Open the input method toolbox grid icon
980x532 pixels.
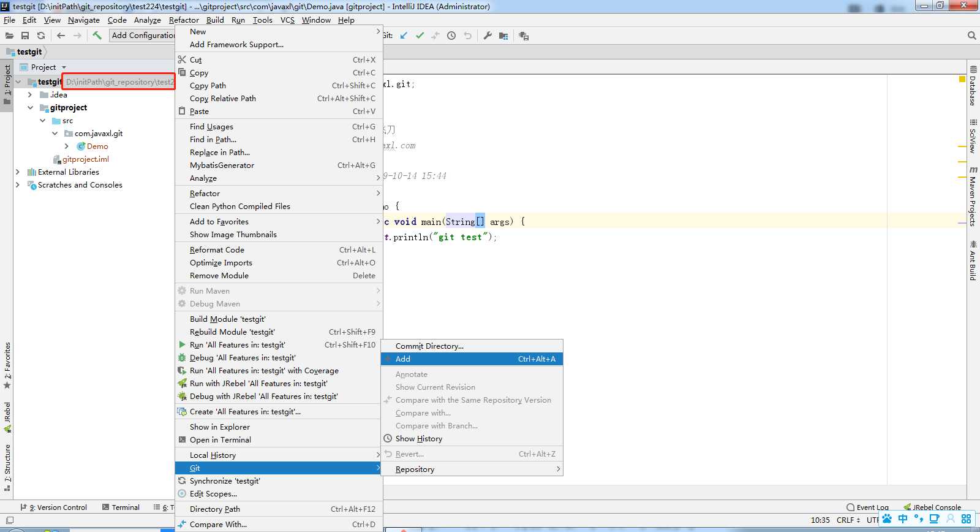click(x=967, y=519)
